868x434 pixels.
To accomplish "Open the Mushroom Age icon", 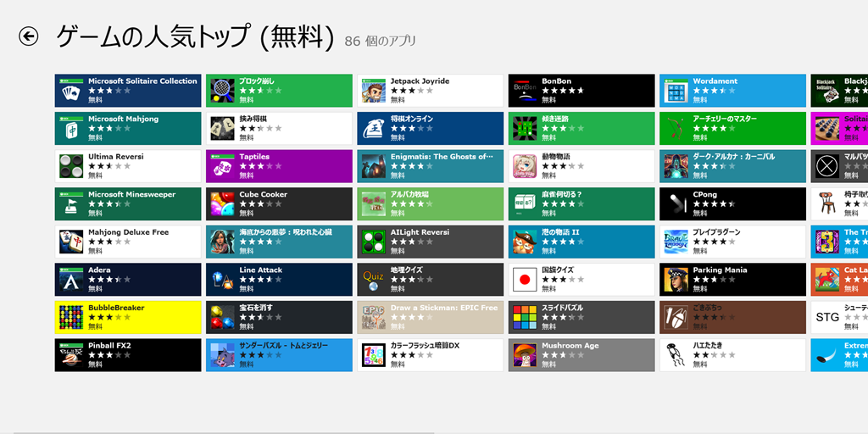I will (525, 355).
